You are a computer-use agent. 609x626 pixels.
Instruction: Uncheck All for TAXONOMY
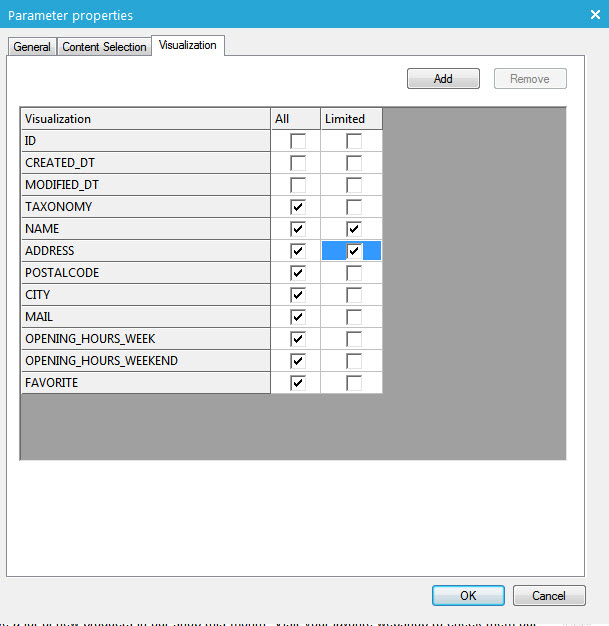297,207
